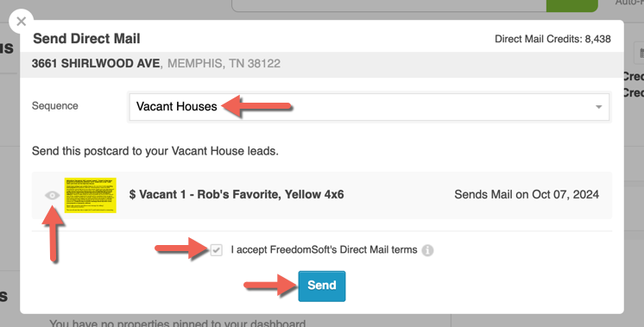Screen dimensions: 644x327
Task: Click the green button behind the dialog
Action: [571, 6]
